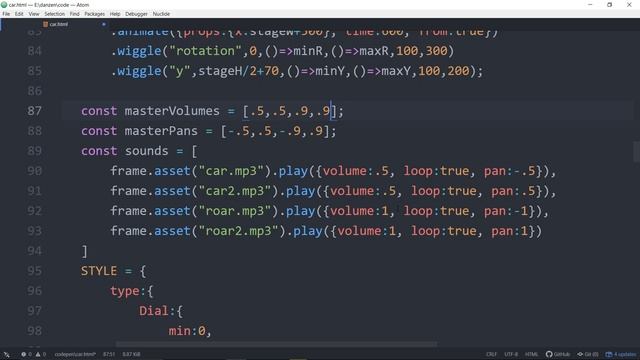This screenshot has height=360, width=640.
Task: Click the type property on line 96
Action: coord(124,291)
